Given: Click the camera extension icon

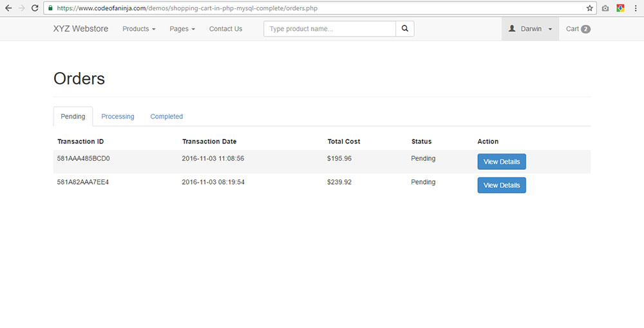Looking at the screenshot, I should click(605, 8).
